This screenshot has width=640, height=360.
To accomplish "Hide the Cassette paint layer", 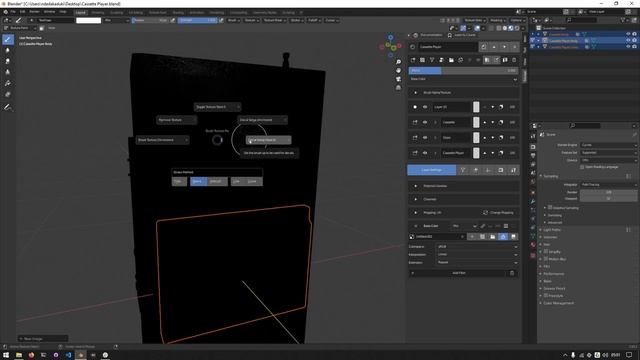I will click(x=425, y=122).
